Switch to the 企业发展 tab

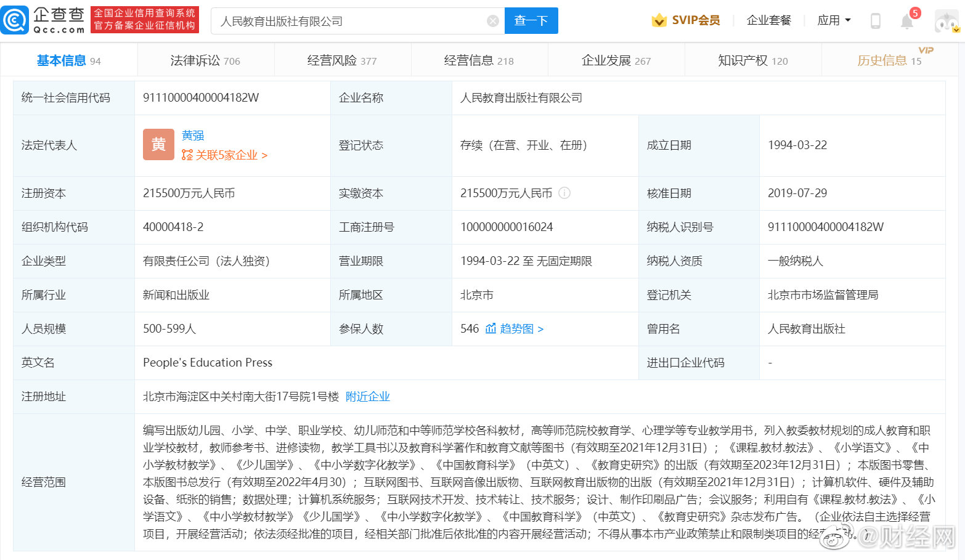coord(616,60)
